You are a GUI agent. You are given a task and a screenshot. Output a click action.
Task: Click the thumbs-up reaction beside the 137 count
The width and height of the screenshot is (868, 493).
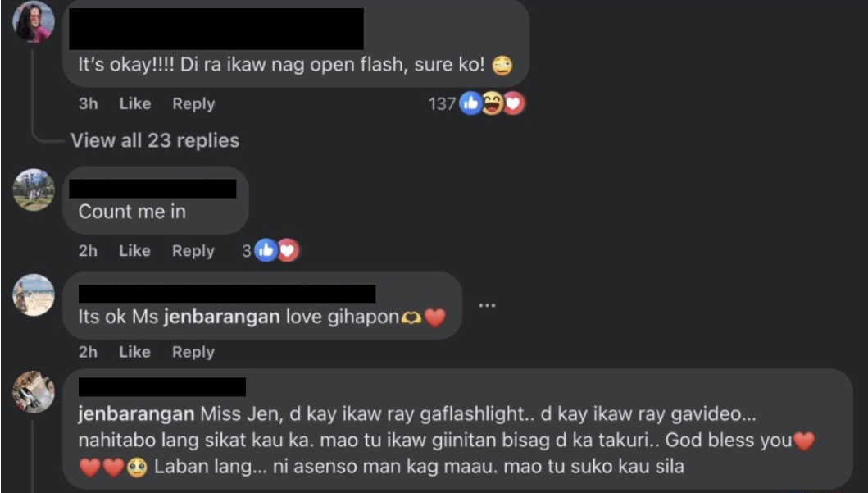470,103
